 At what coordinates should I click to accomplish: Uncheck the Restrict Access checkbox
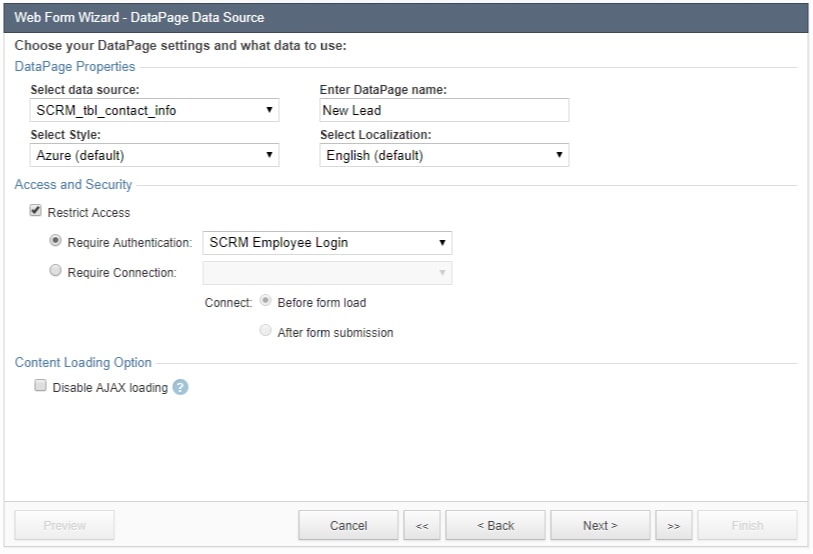pos(37,212)
